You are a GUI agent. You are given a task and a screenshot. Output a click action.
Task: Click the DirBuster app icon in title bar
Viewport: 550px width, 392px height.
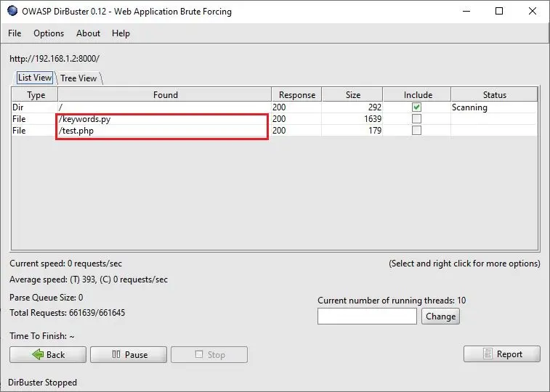click(x=12, y=11)
